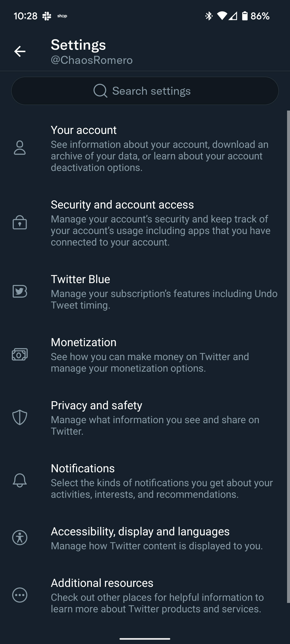
Task: Tap the Privacy shield icon
Action: [20, 418]
